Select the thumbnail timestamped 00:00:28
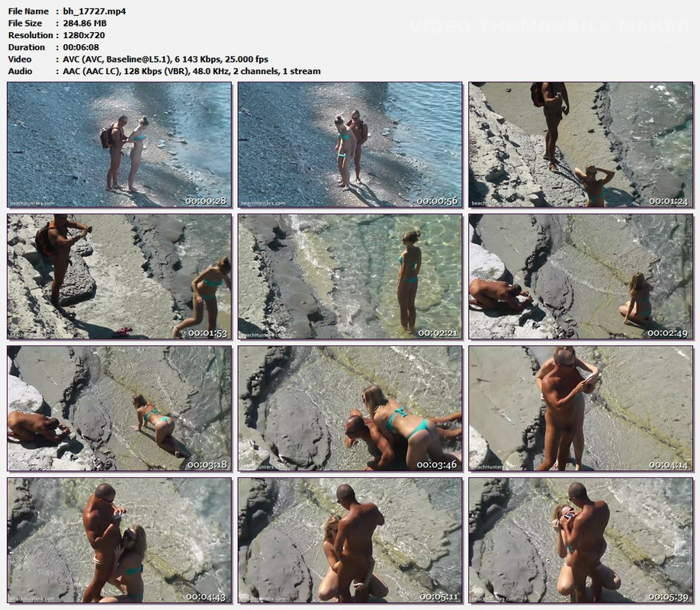Image resolution: width=700 pixels, height=610 pixels. [119, 145]
